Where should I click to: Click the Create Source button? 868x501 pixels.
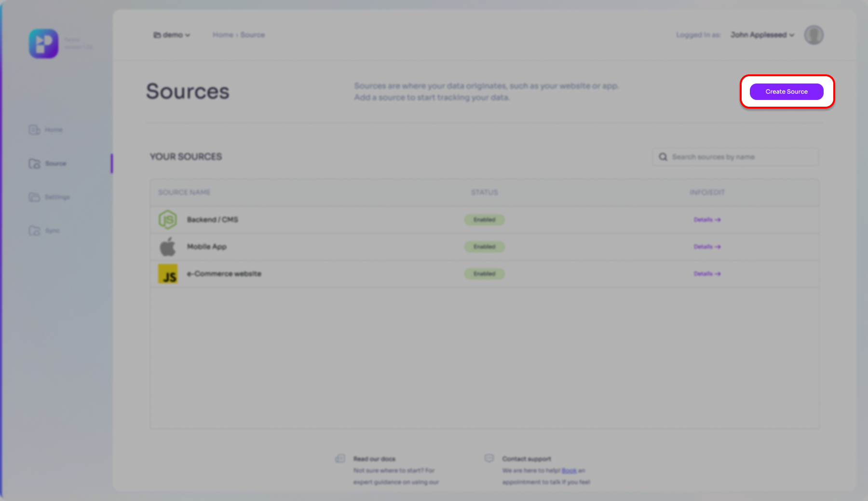click(x=786, y=92)
